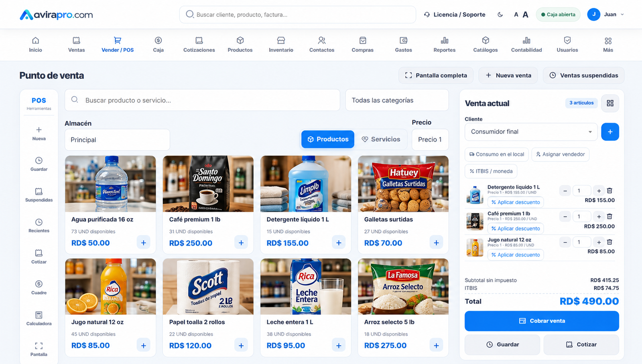Add Leche entera 1 L
Screen dimensions: 642x364
point(339,345)
